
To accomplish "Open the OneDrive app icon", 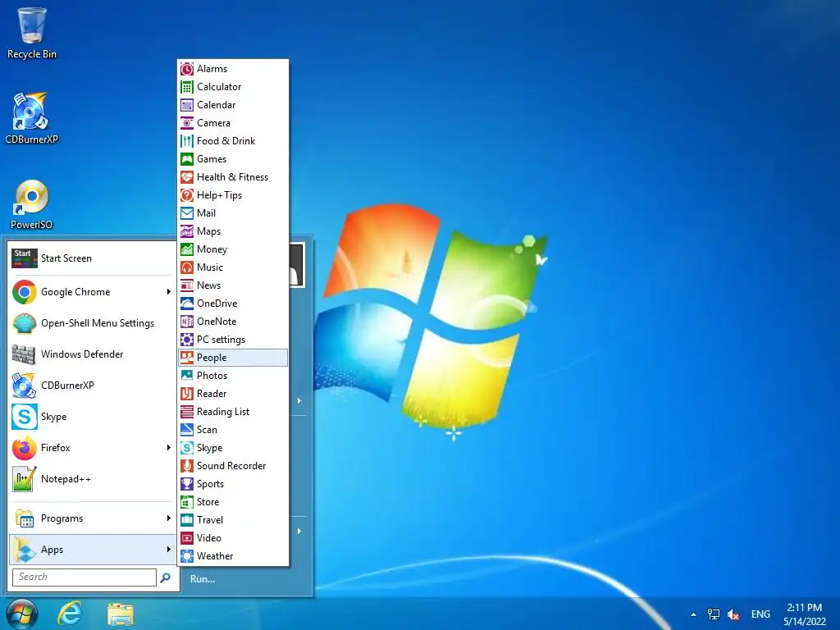I will click(186, 304).
